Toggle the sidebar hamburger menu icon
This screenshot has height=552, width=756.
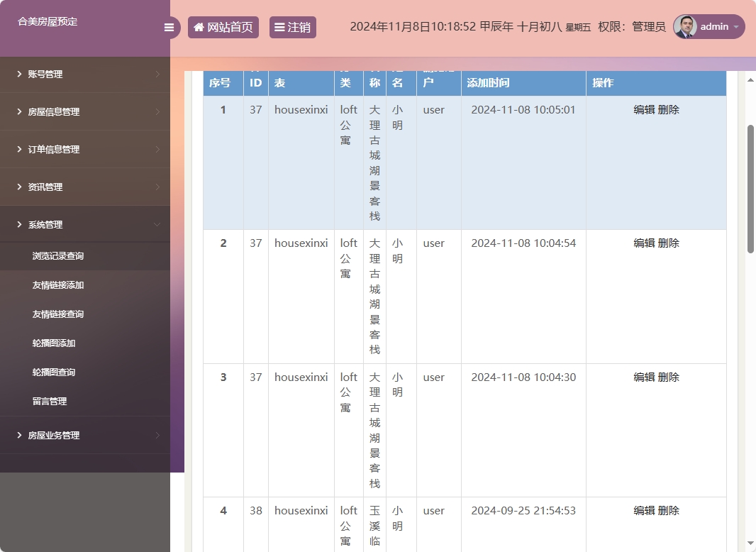point(169,28)
